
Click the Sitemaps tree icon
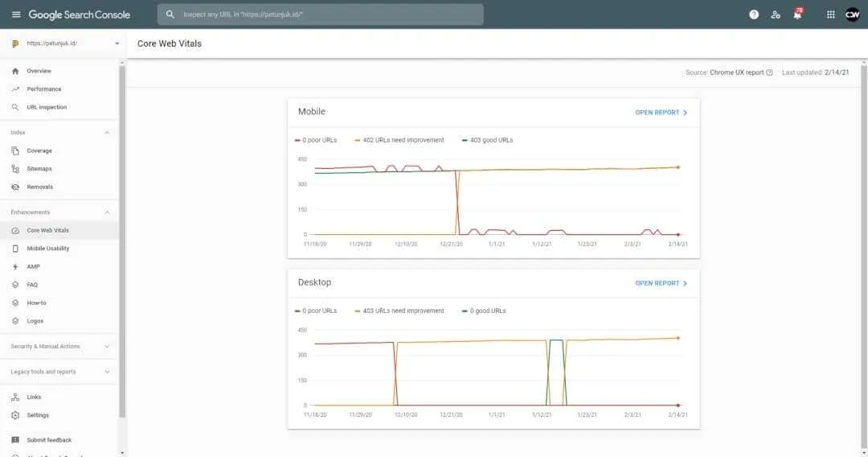15,169
